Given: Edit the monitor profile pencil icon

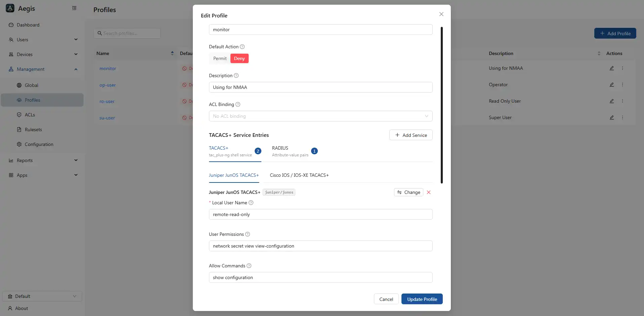Looking at the screenshot, I should [612, 68].
